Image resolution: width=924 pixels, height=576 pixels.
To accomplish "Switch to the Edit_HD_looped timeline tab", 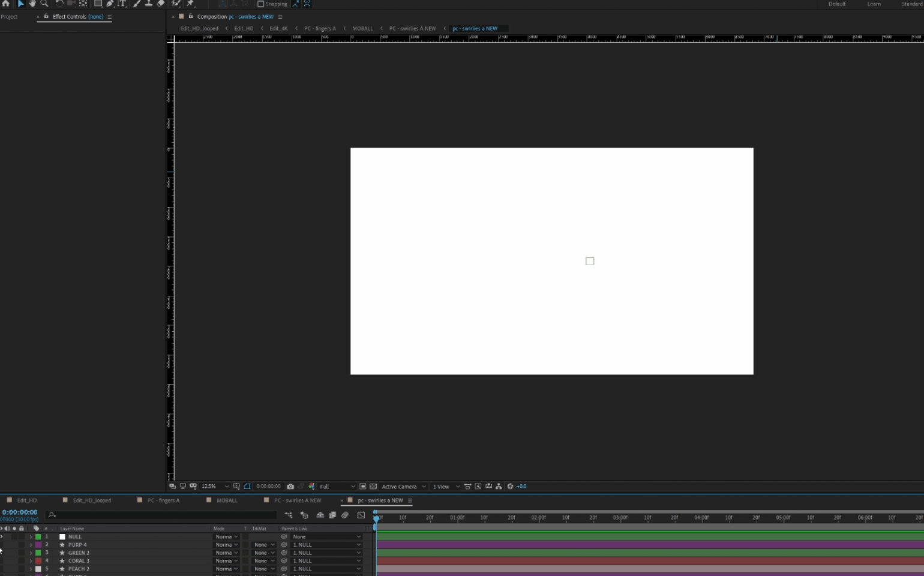I will click(x=92, y=500).
